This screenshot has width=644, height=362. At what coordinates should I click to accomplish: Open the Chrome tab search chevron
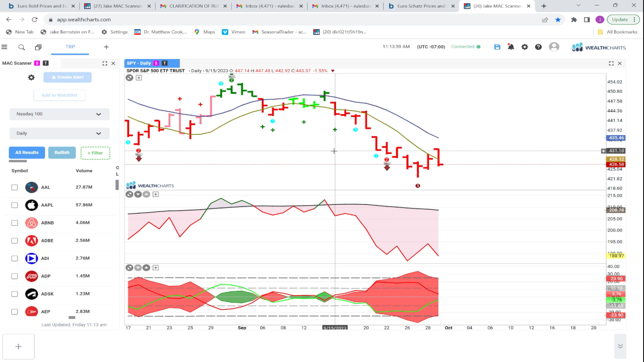point(578,6)
